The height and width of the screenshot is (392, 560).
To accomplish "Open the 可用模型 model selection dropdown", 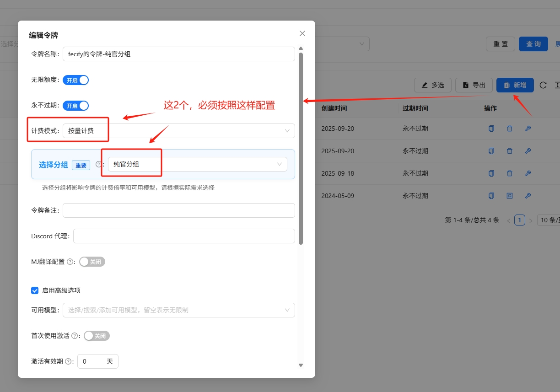I will tap(178, 310).
